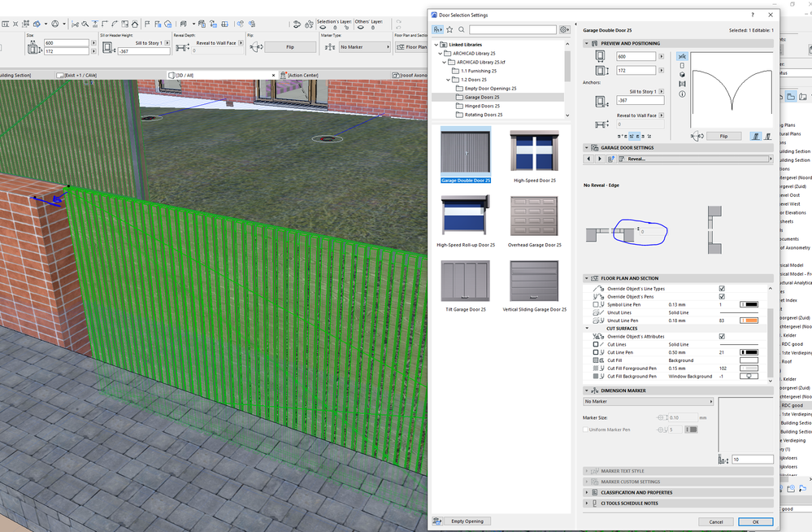The height and width of the screenshot is (532, 812).
Task: Select the front elevation preview icon
Action: [682, 65]
